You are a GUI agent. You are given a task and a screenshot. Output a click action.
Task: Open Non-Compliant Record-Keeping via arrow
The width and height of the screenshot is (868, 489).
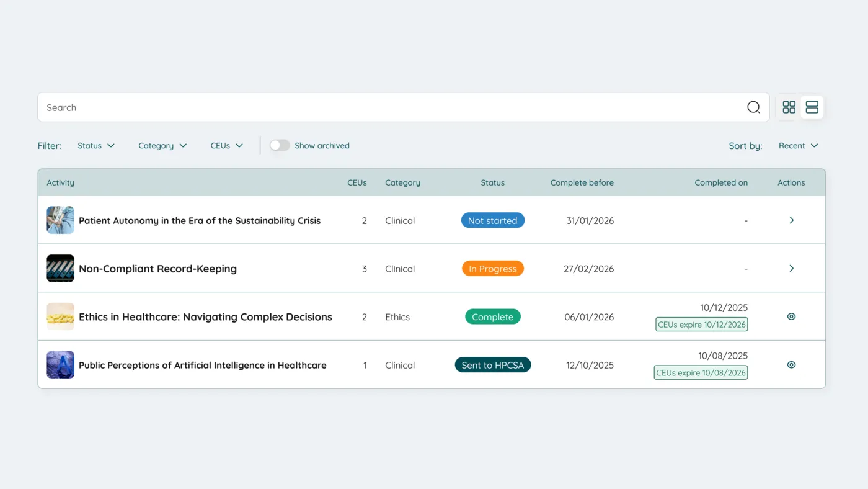tap(791, 269)
